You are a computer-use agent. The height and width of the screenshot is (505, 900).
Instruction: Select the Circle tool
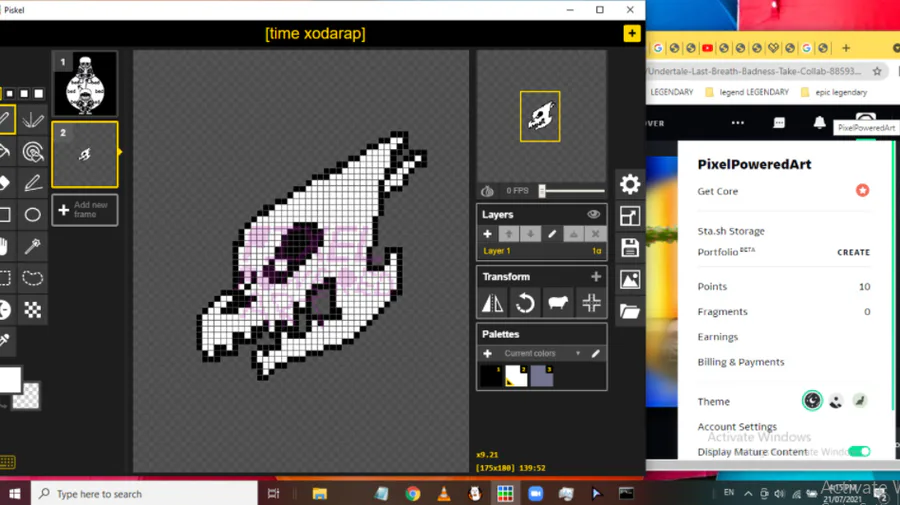[33, 215]
